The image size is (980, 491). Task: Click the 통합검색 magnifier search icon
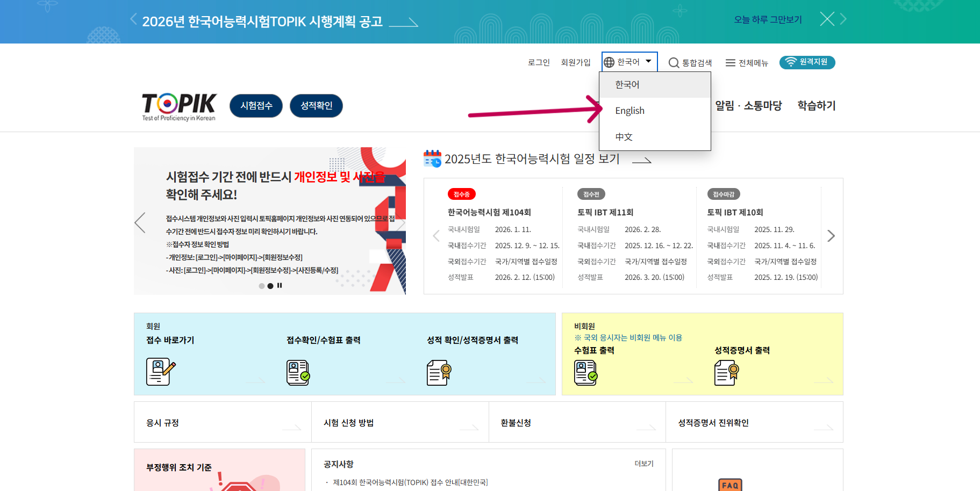(674, 63)
